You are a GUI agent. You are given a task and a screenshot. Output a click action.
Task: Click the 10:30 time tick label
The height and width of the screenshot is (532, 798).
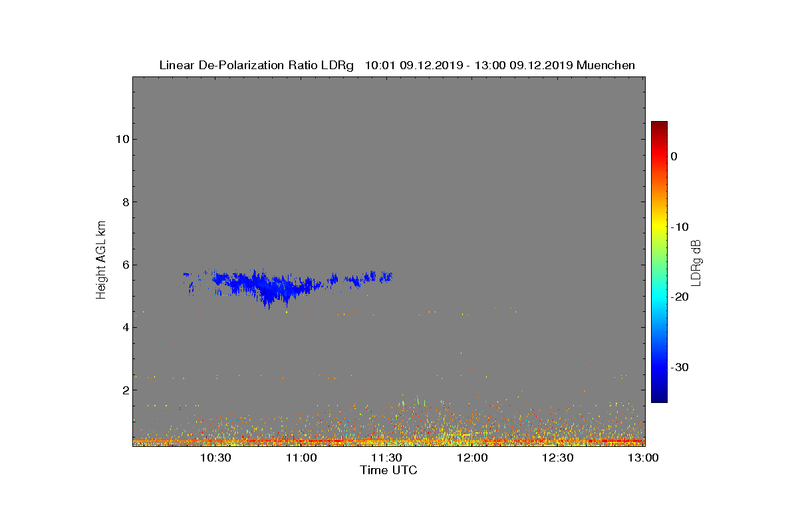(215, 458)
